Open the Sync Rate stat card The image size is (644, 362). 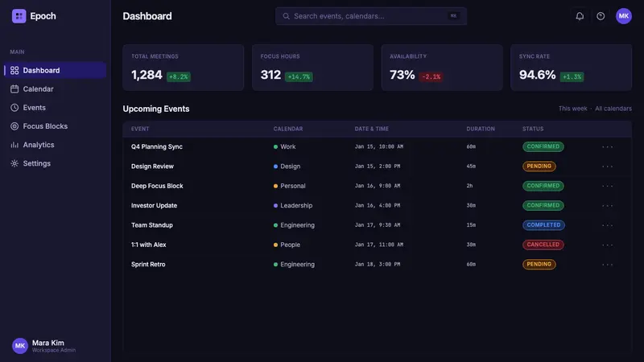tap(572, 68)
